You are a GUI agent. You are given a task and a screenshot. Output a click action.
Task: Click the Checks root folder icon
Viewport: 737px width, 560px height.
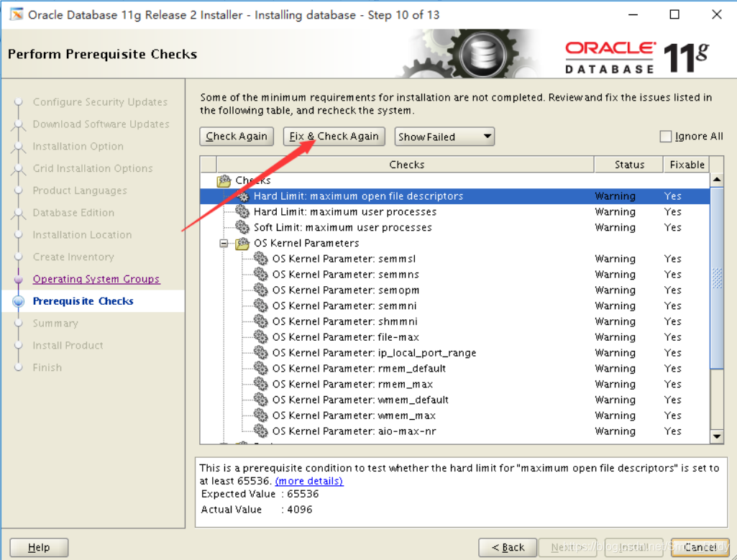[x=224, y=180]
